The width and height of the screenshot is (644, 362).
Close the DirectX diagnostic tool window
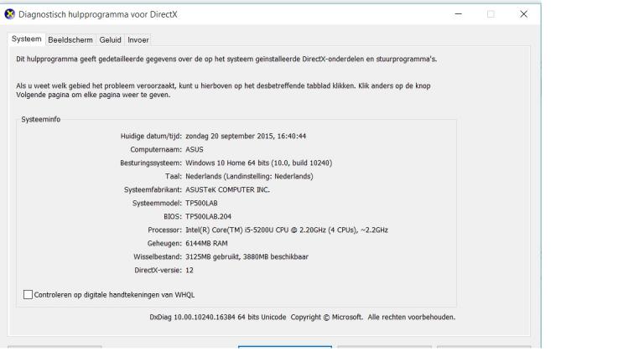[x=523, y=14]
